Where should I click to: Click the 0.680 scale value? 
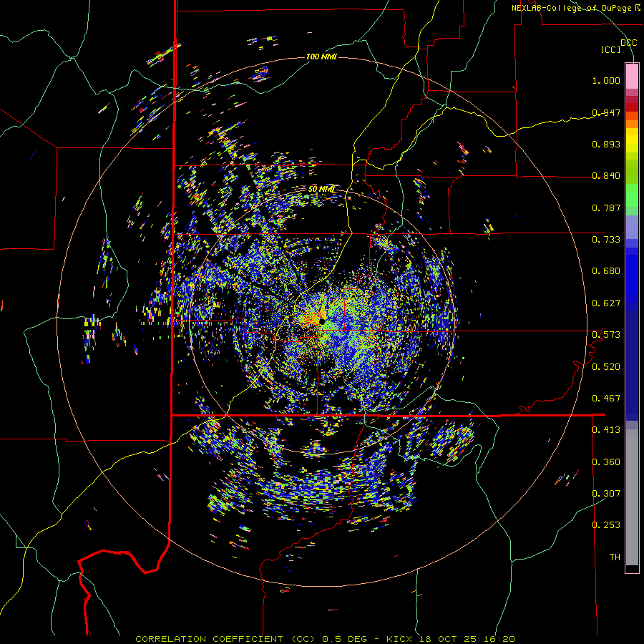[x=606, y=270]
